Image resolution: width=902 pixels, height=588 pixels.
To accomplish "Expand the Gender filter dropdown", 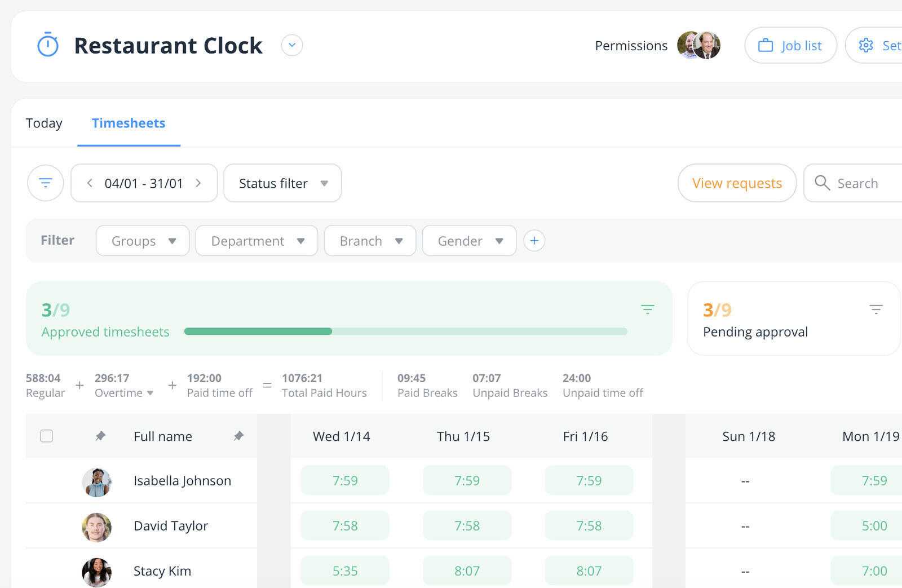I will pos(469,241).
